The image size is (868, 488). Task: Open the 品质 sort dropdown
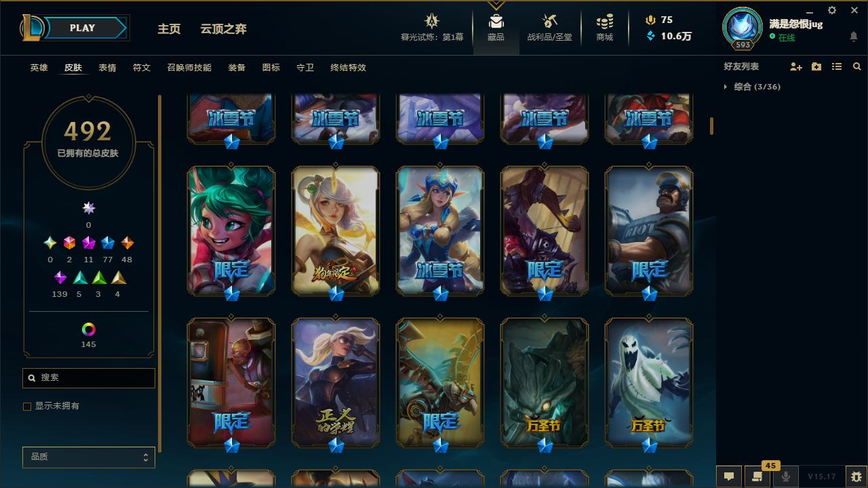pyautogui.click(x=89, y=457)
